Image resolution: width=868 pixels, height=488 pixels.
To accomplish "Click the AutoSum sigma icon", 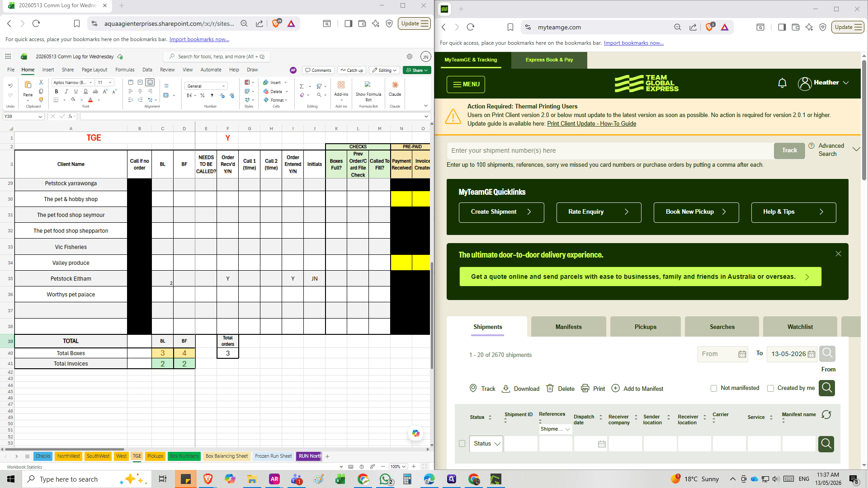I will tap(302, 86).
